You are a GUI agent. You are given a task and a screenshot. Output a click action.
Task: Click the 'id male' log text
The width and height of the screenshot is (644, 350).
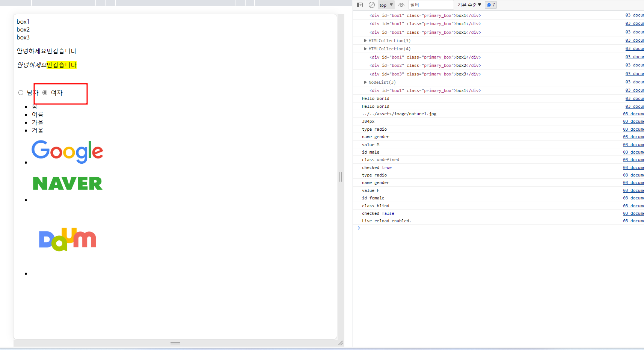(371, 152)
